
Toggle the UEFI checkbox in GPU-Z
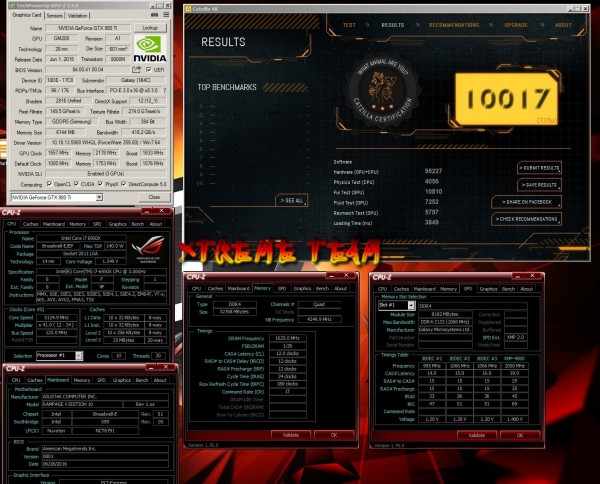pos(149,70)
